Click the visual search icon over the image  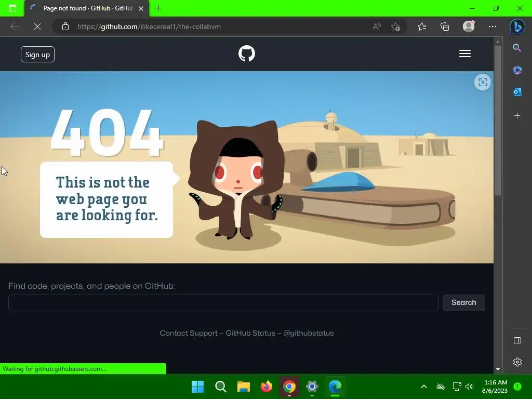(x=483, y=82)
